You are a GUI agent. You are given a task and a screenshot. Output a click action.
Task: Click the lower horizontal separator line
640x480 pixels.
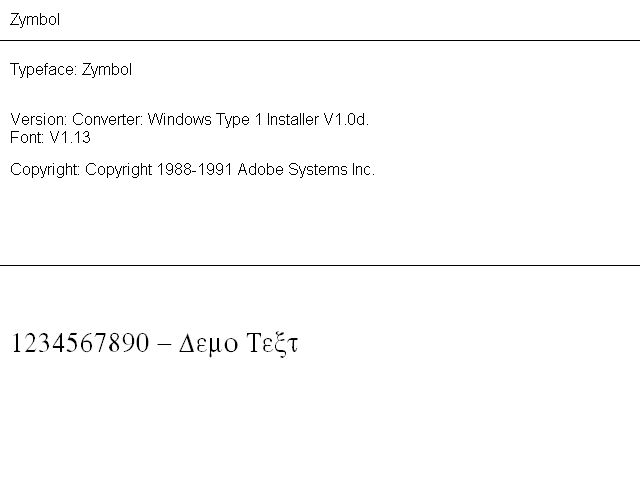(320, 265)
